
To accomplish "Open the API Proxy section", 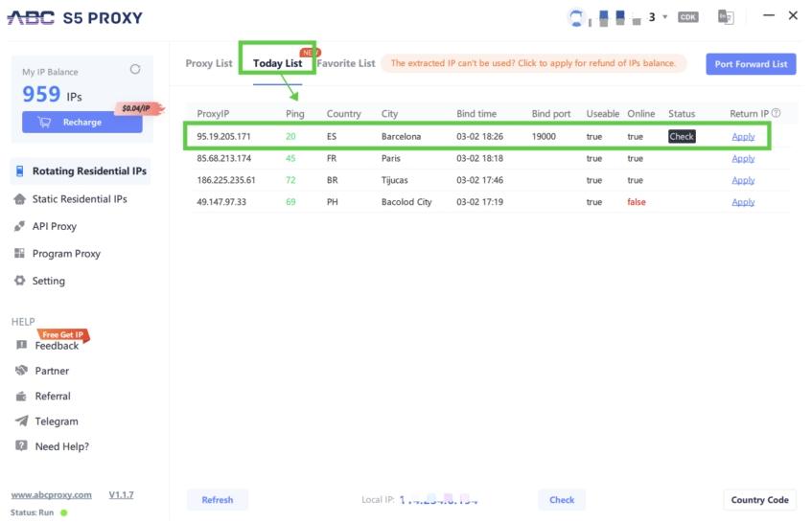I will (x=55, y=226).
